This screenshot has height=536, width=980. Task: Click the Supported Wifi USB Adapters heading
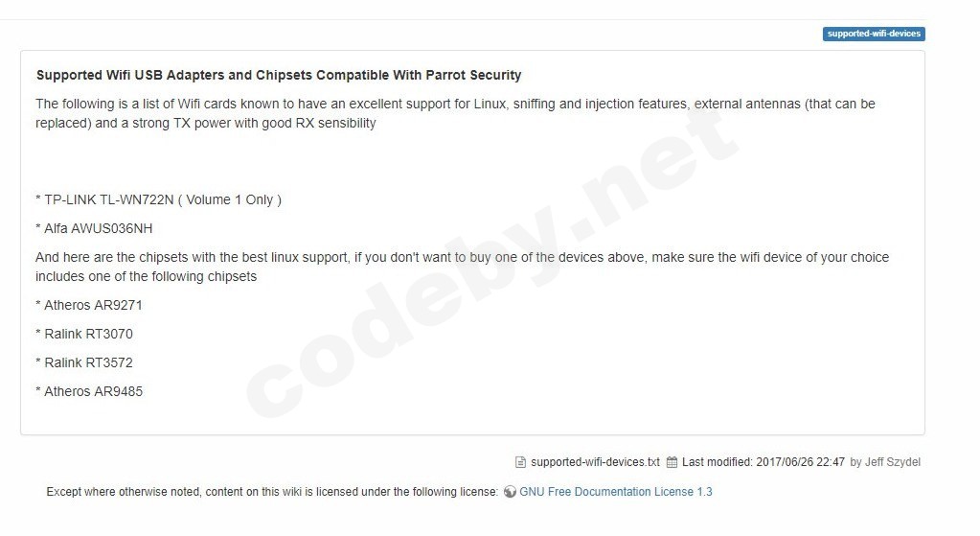click(x=279, y=75)
